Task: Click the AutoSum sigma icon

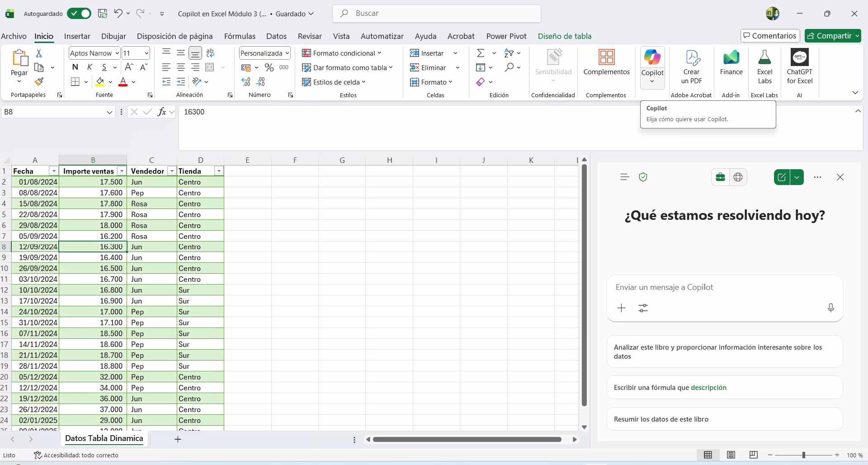Action: tap(481, 53)
